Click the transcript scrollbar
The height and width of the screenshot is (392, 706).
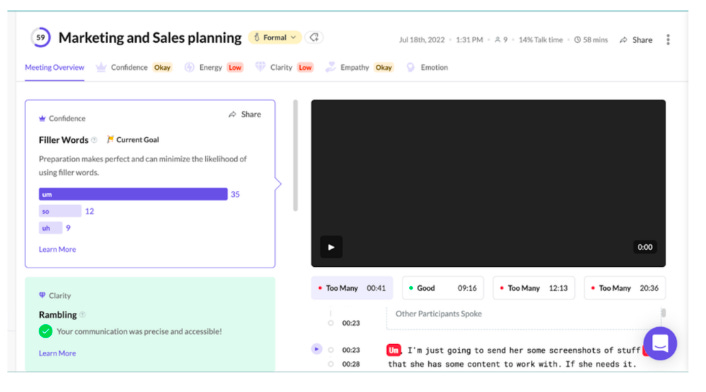(663, 313)
